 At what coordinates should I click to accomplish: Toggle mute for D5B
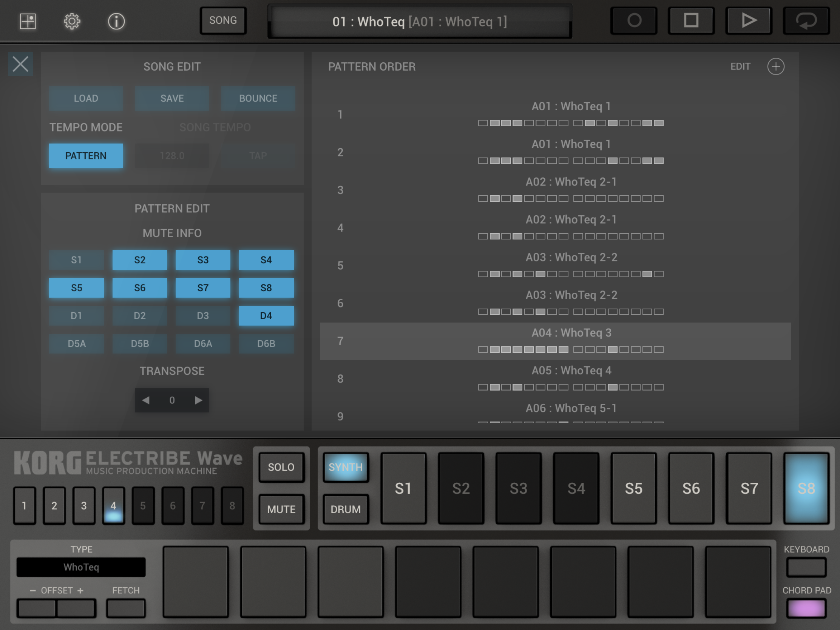140,344
